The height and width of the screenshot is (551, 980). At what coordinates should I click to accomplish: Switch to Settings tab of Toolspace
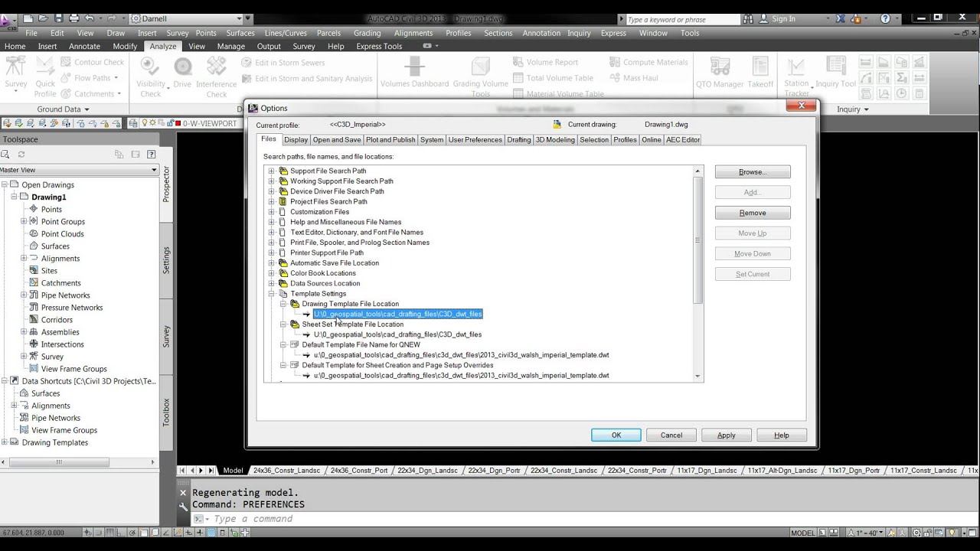coord(166,260)
